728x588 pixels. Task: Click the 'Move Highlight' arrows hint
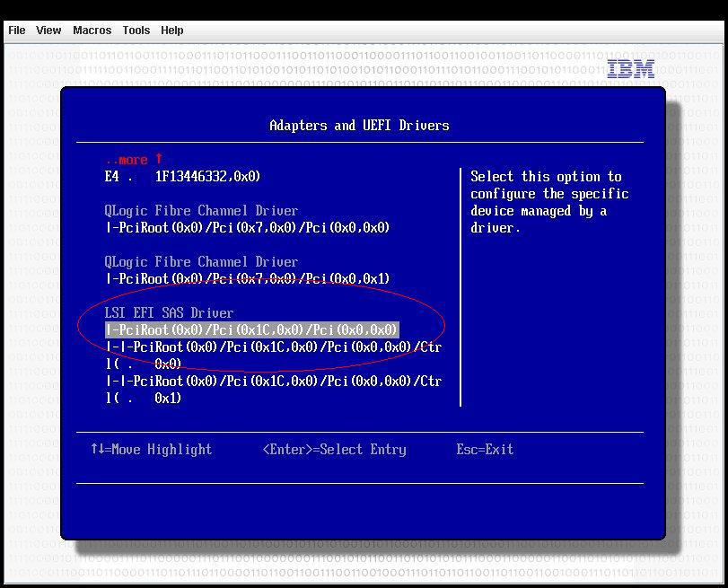[x=151, y=450]
